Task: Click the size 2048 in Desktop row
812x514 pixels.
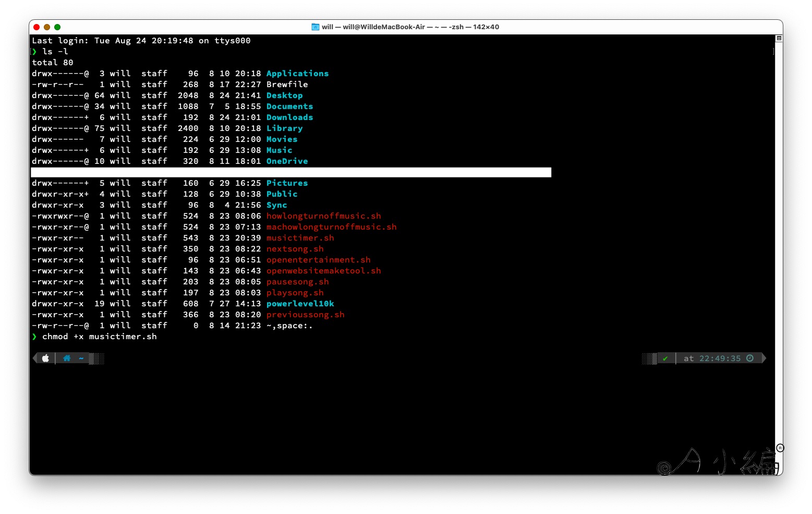Action: pyautogui.click(x=188, y=95)
